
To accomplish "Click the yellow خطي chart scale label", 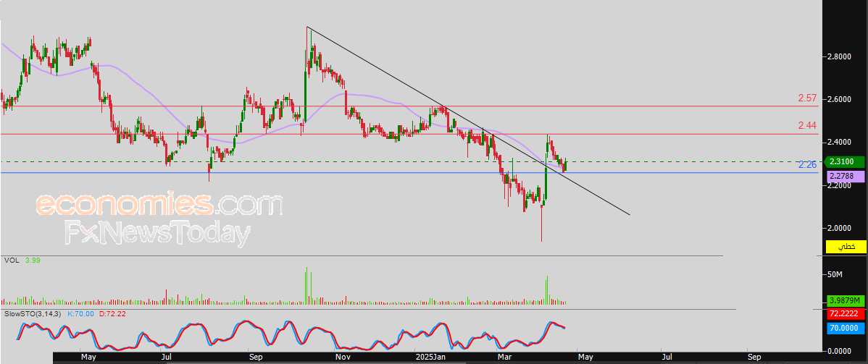I will click(846, 247).
